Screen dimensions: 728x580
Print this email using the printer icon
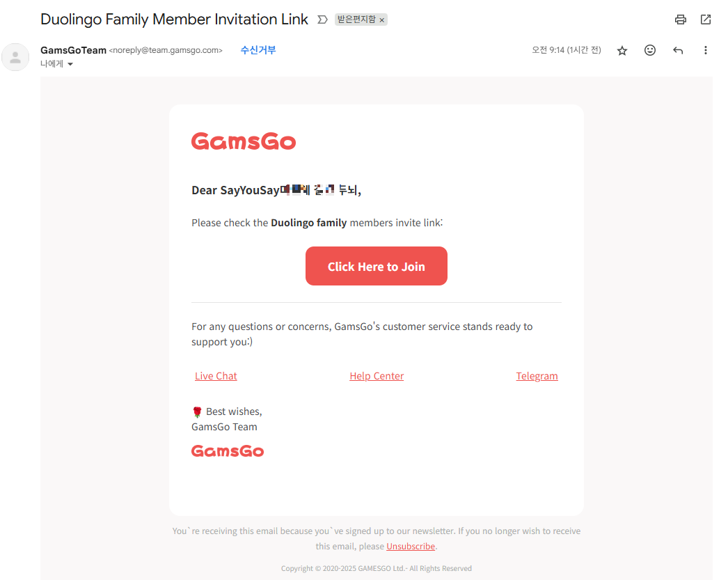coord(680,19)
